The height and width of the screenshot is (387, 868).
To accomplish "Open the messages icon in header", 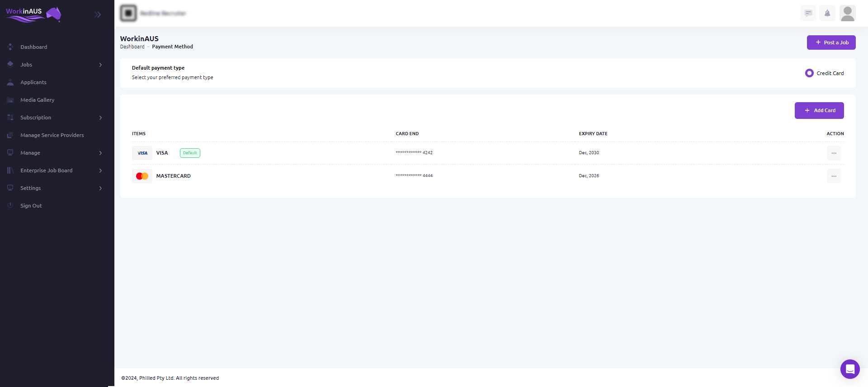I will pyautogui.click(x=808, y=13).
